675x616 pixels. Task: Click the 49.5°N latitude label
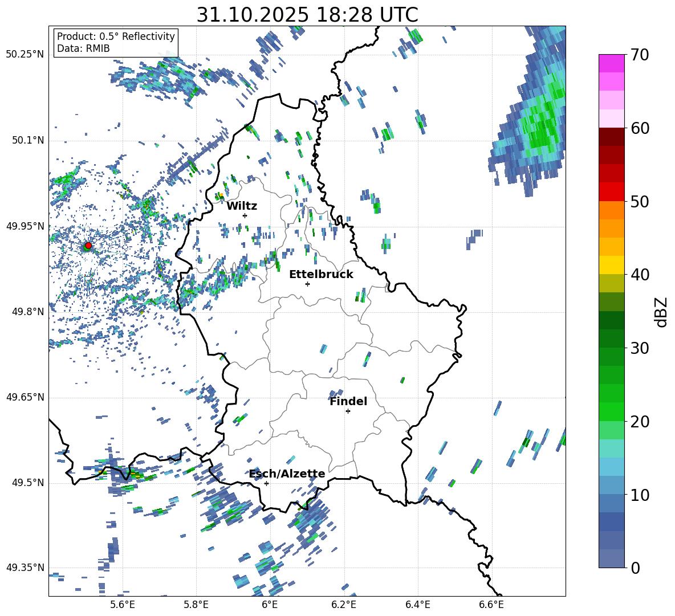click(29, 483)
